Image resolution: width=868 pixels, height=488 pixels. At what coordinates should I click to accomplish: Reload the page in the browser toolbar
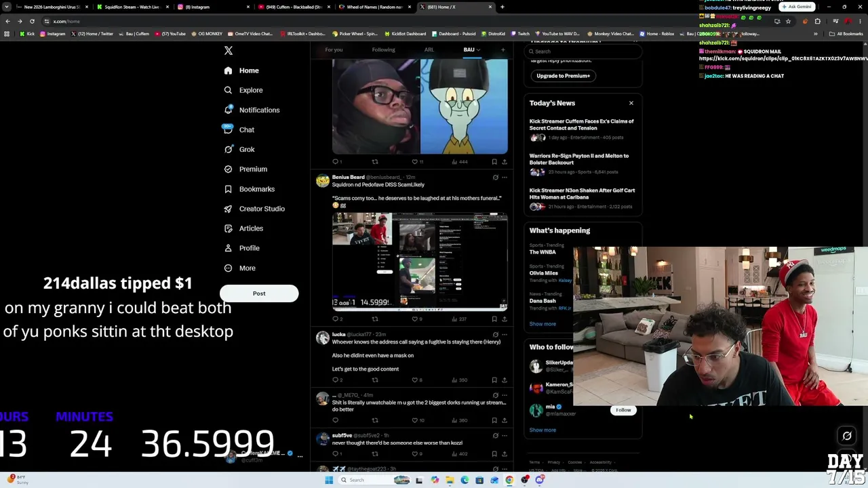tap(32, 22)
